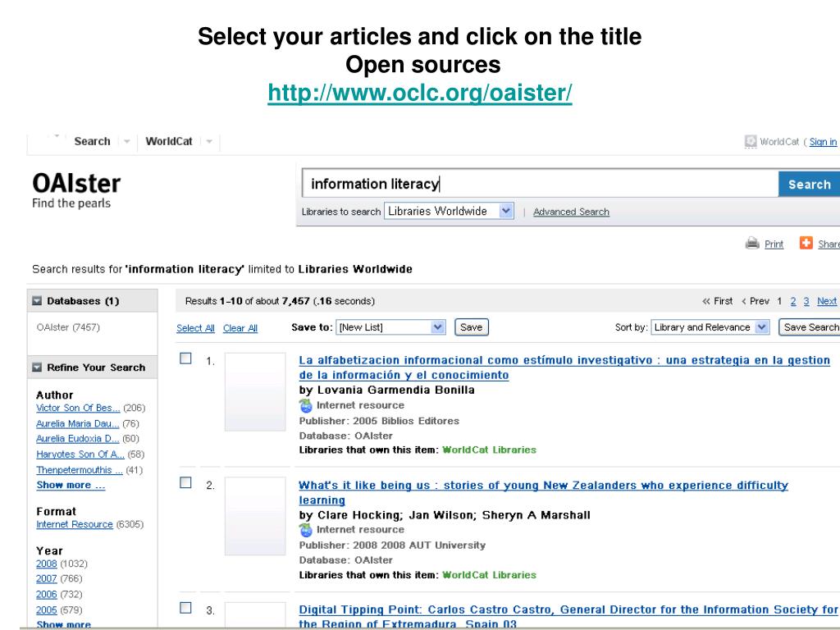
Task: Filter by year 2007
Action: pos(47,578)
